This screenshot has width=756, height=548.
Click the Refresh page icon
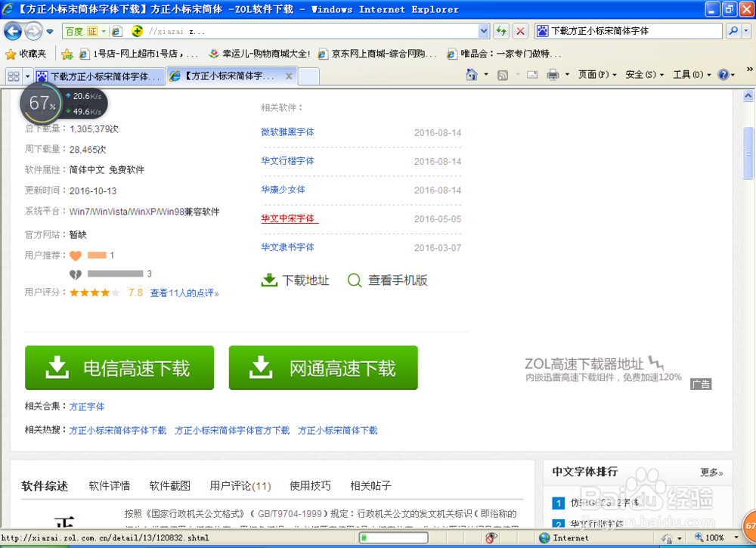(x=501, y=31)
